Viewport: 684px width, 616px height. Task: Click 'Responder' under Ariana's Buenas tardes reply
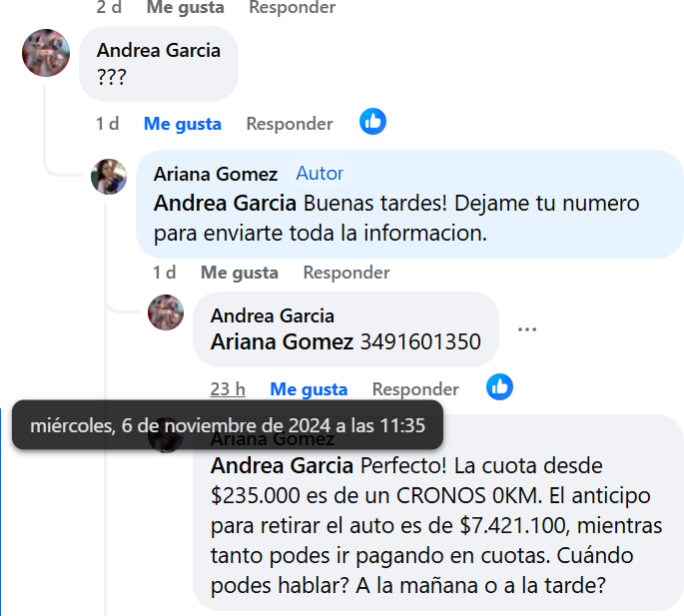tap(346, 273)
